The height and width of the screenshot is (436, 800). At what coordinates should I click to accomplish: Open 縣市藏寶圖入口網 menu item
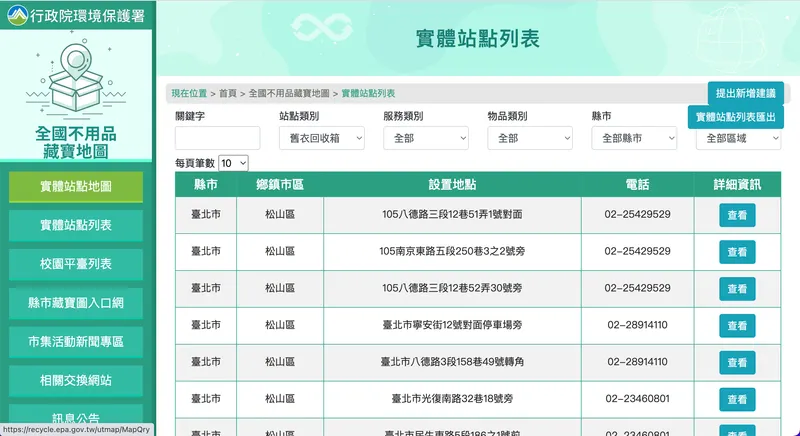[76, 303]
